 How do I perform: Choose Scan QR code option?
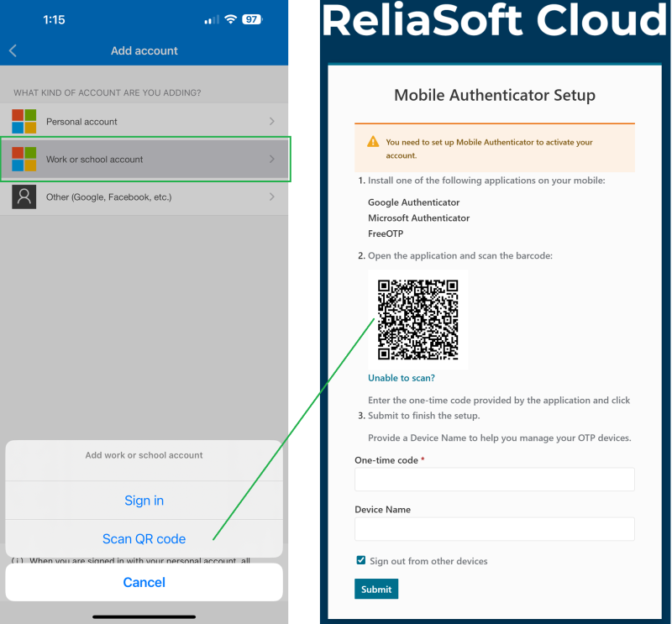[x=144, y=538]
